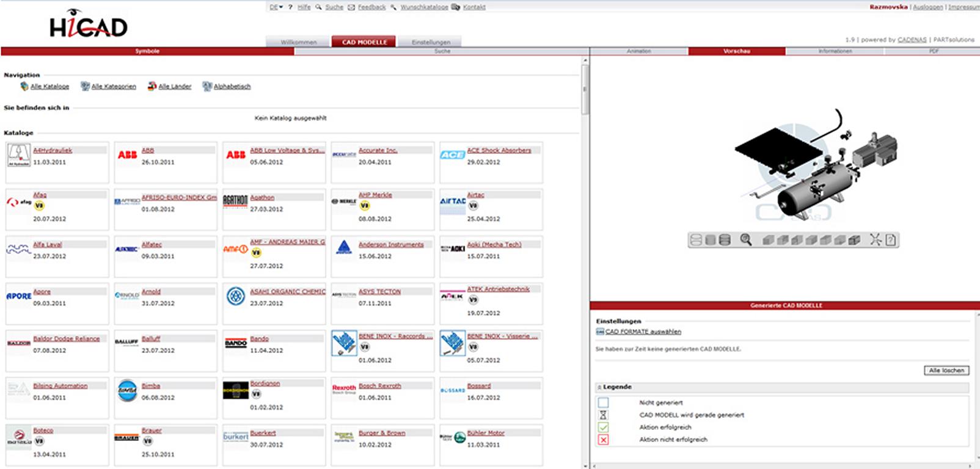Open the Accurate Inc. catalog link
The image size is (980, 469).
click(x=378, y=150)
